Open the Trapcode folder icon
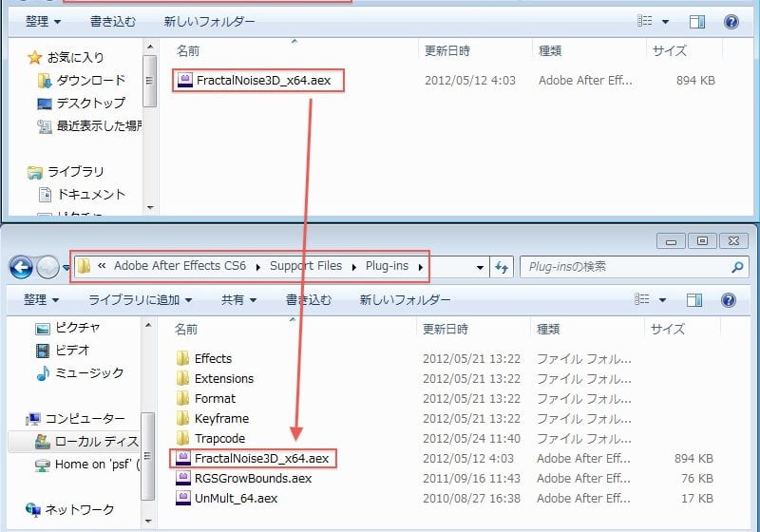This screenshot has height=532, width=760. pyautogui.click(x=182, y=439)
